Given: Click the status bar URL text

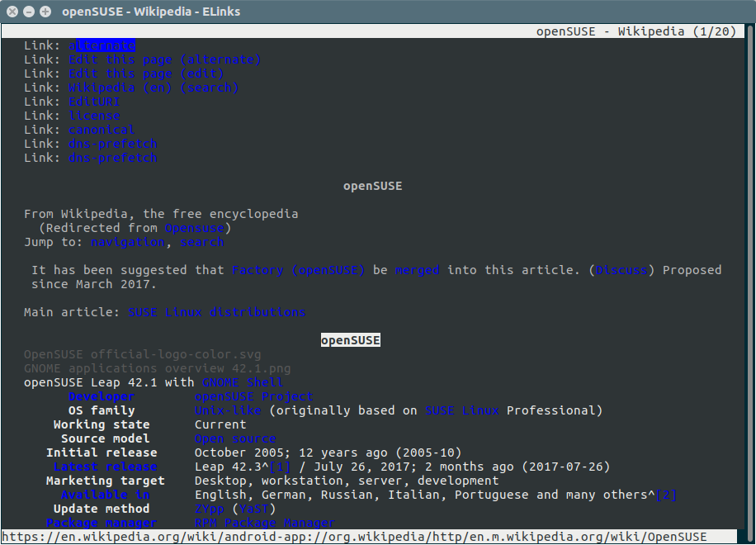Looking at the screenshot, I should point(354,536).
